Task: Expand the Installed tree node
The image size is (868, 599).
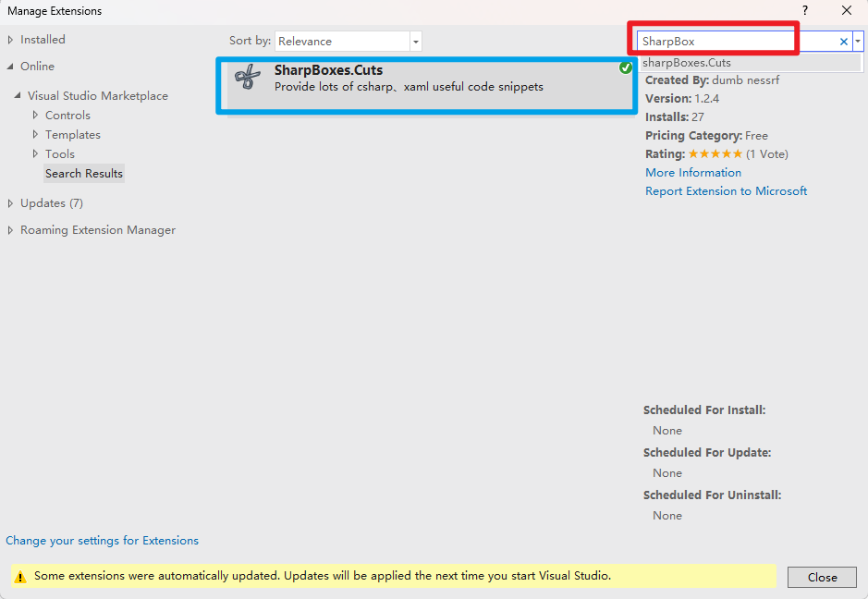Action: pyautogui.click(x=10, y=40)
